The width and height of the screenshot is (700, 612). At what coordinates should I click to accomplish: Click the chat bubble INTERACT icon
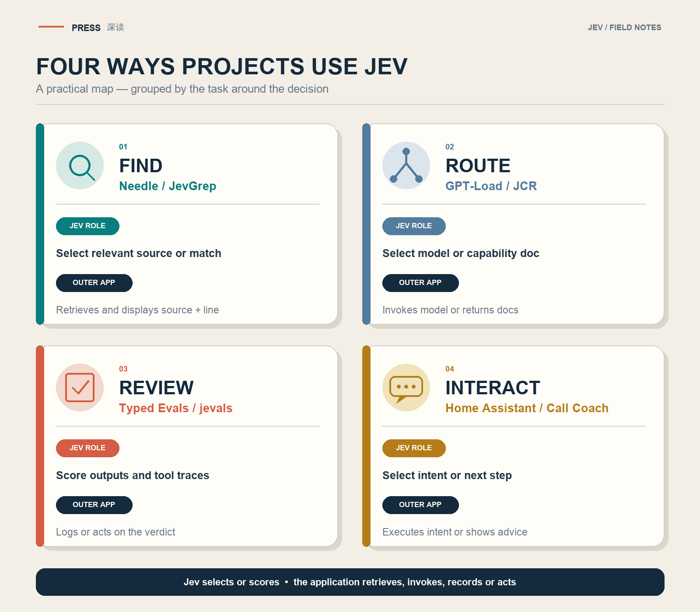click(x=406, y=387)
